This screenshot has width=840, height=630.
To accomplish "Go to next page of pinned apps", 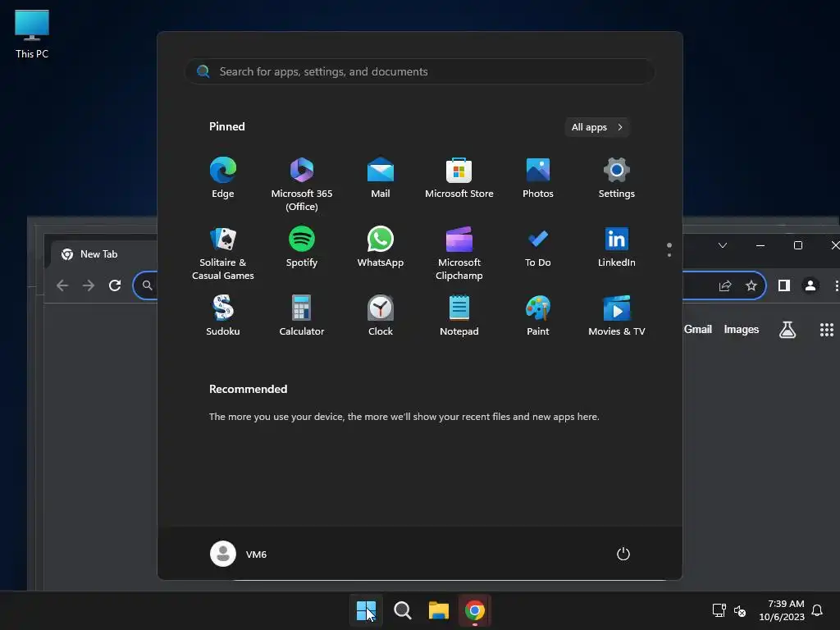I will click(x=669, y=255).
